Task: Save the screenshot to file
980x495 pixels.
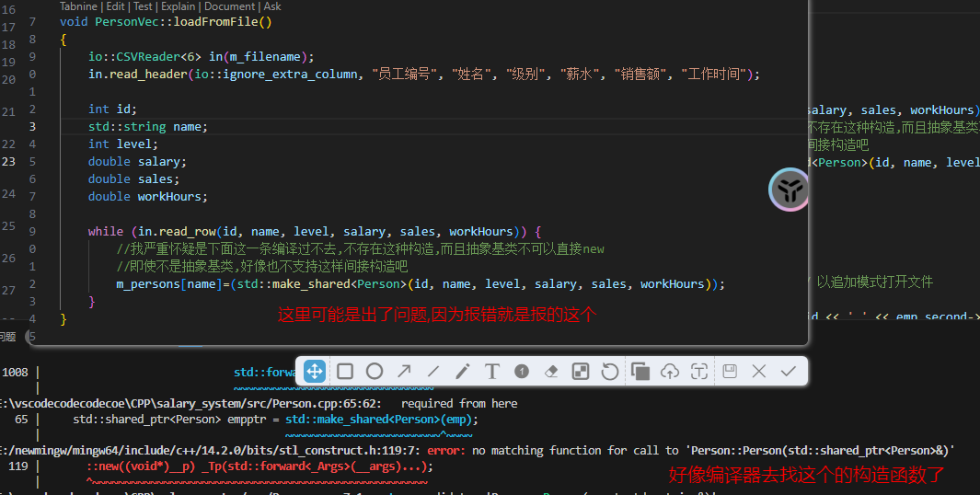Action: (x=730, y=372)
